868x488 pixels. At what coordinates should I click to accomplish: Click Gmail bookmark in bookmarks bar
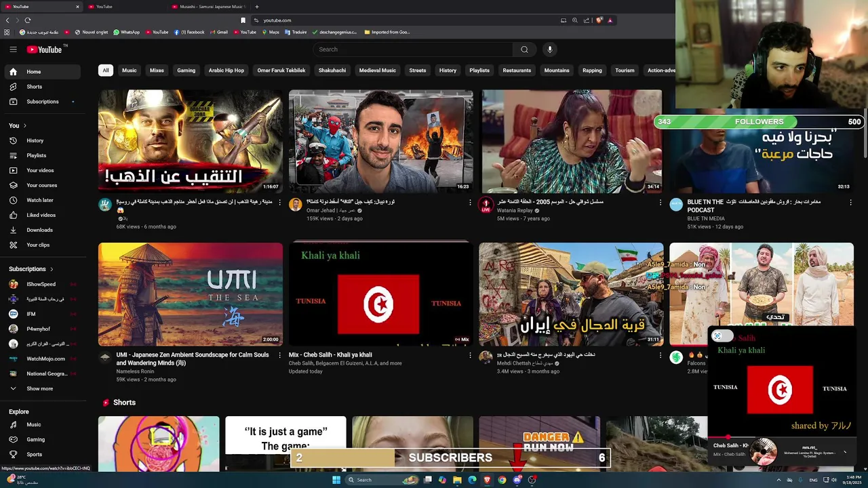coord(218,32)
